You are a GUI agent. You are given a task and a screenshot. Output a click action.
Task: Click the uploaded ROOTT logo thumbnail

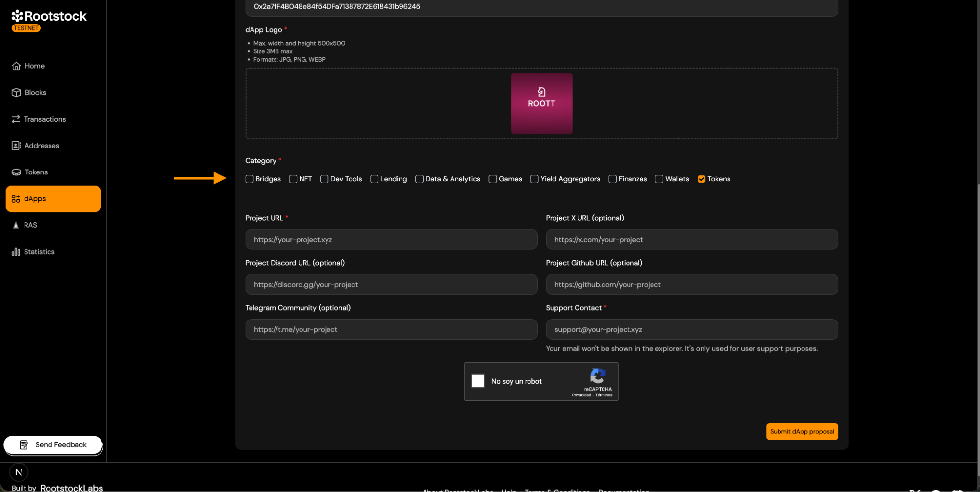541,103
